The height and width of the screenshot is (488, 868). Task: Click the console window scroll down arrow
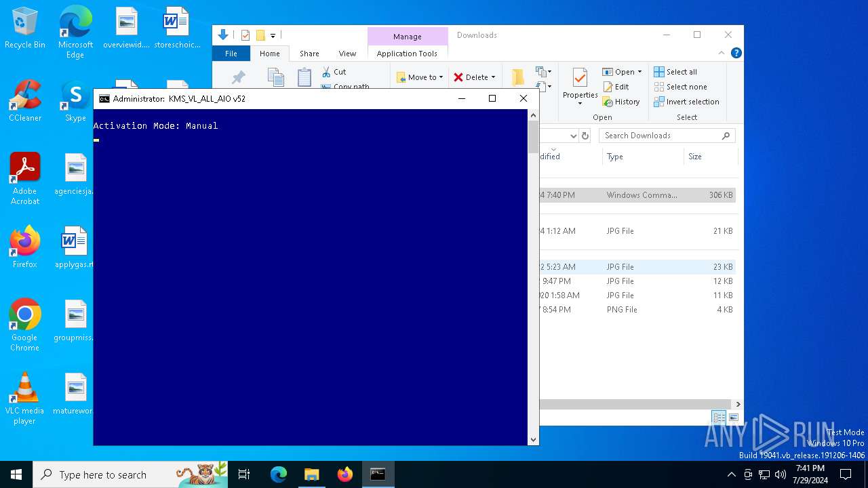click(x=533, y=440)
